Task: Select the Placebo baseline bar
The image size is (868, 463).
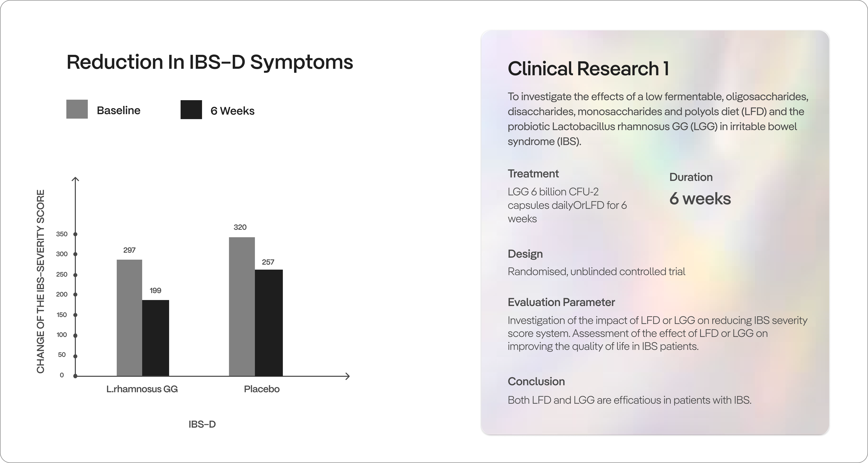Action: point(242,306)
